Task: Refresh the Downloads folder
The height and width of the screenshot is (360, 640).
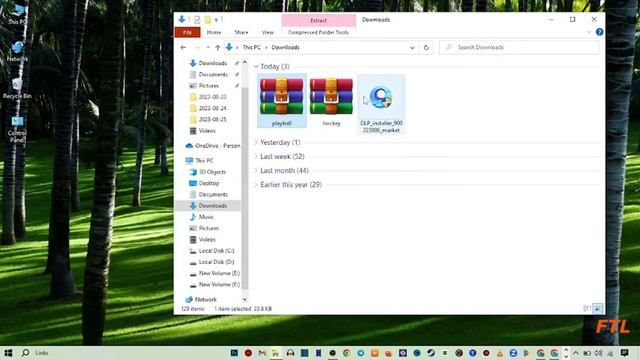Action: 426,47
